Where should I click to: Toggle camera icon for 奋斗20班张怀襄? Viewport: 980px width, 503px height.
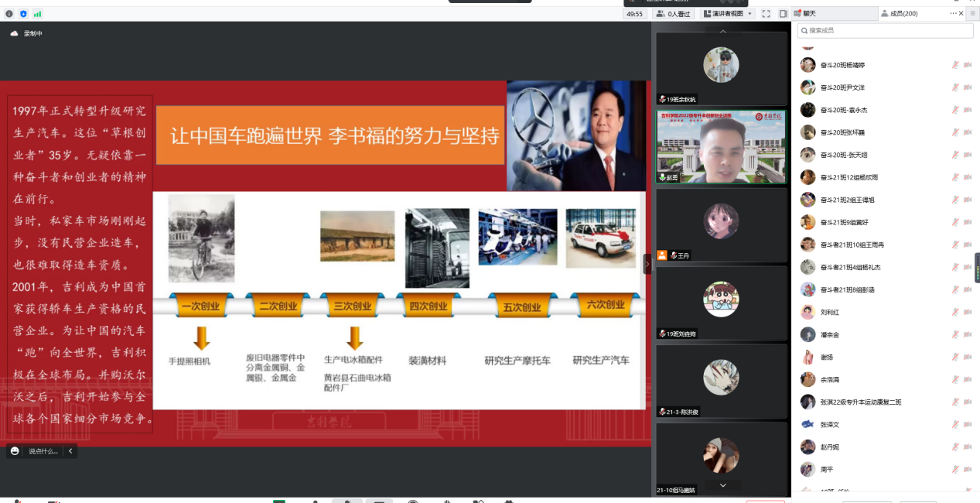click(968, 132)
